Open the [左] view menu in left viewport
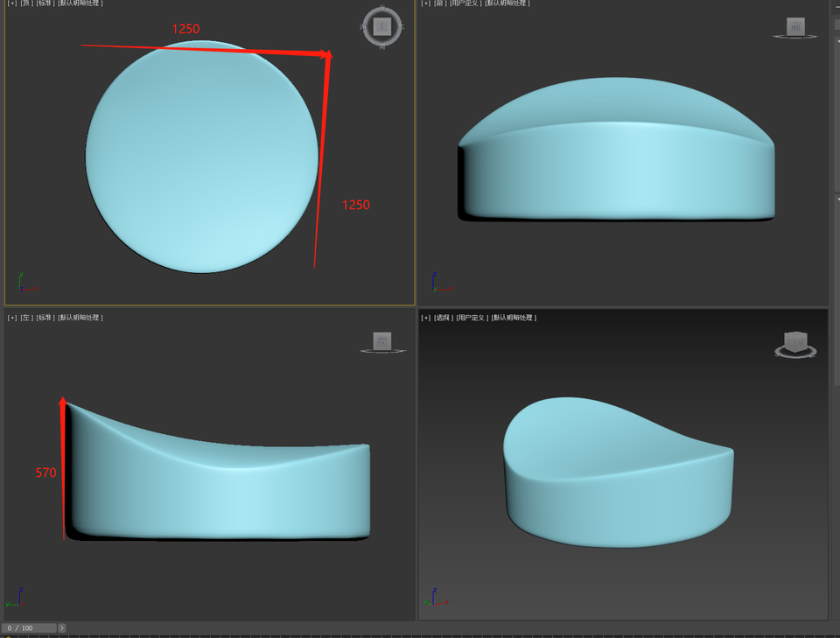Image resolution: width=840 pixels, height=638 pixels. pos(25,318)
